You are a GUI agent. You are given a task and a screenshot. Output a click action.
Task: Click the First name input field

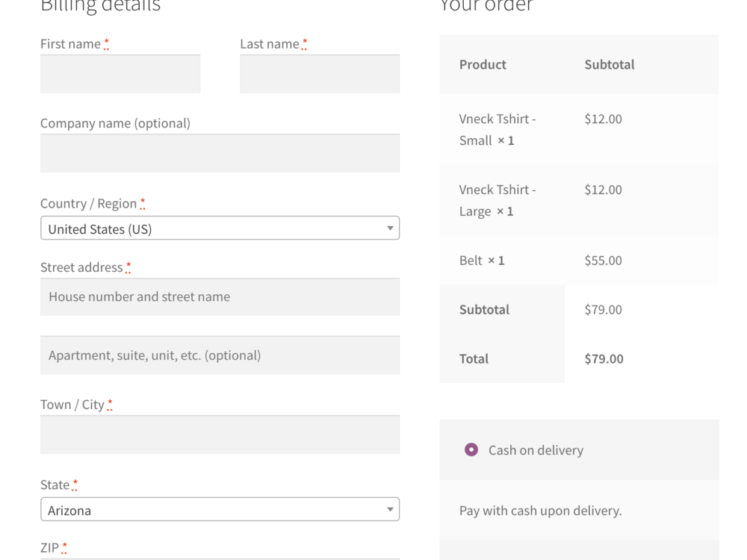click(120, 74)
